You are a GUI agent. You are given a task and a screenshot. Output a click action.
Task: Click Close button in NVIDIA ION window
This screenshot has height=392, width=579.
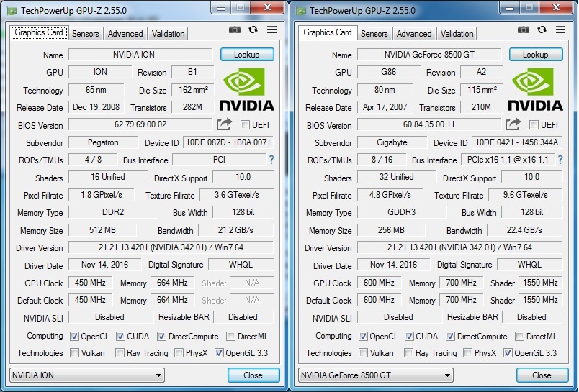(253, 375)
